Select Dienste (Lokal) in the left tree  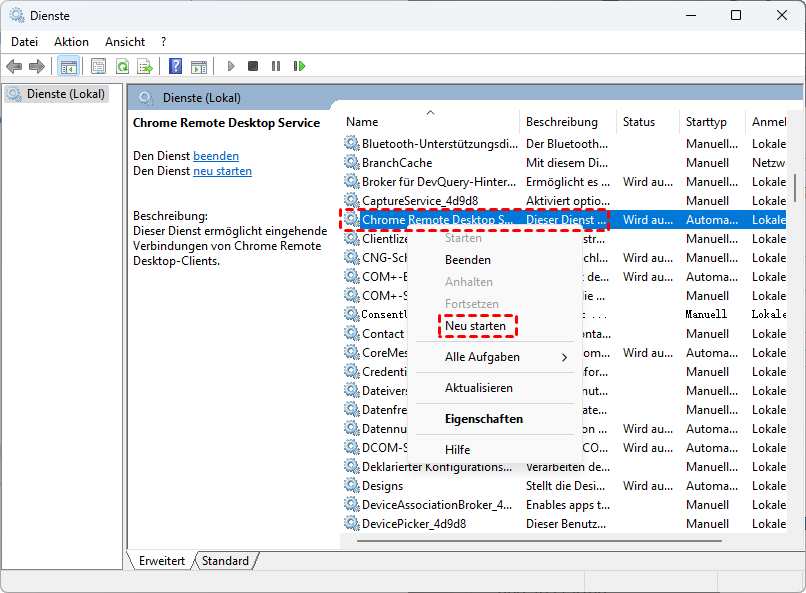point(62,94)
